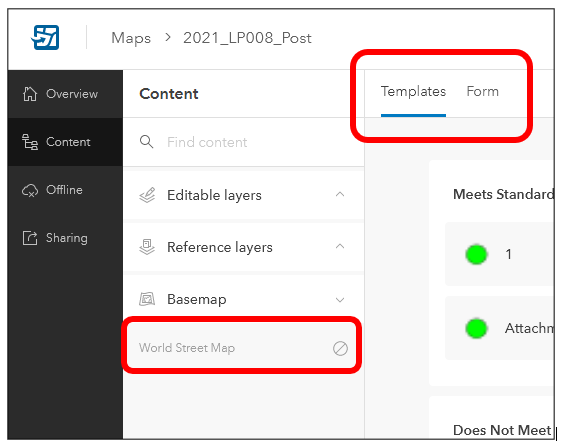Click the Reference layers stack icon
Image resolution: width=564 pixels, height=445 pixels.
147,247
